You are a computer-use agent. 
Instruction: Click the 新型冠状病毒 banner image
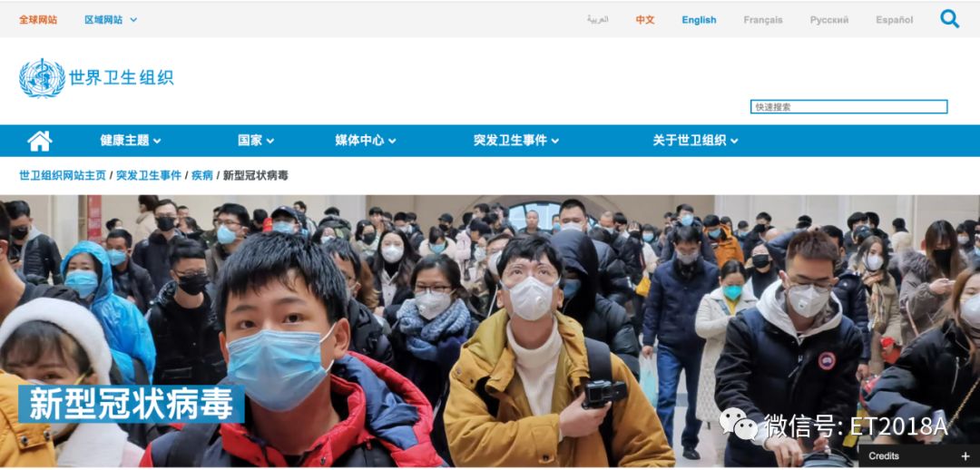tap(490, 331)
